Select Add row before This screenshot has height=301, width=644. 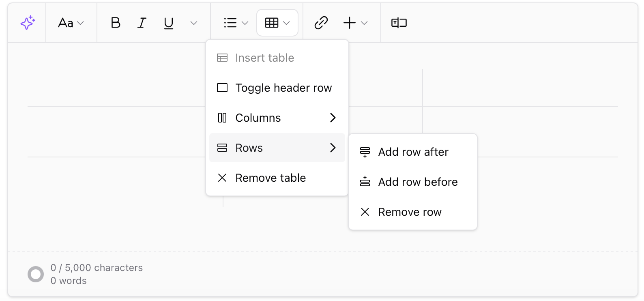pyautogui.click(x=417, y=182)
